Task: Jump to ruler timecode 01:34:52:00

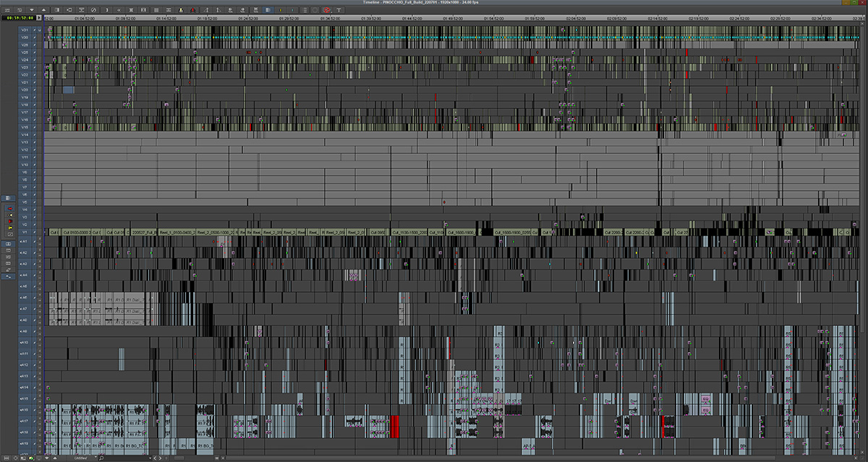Action: (x=329, y=17)
